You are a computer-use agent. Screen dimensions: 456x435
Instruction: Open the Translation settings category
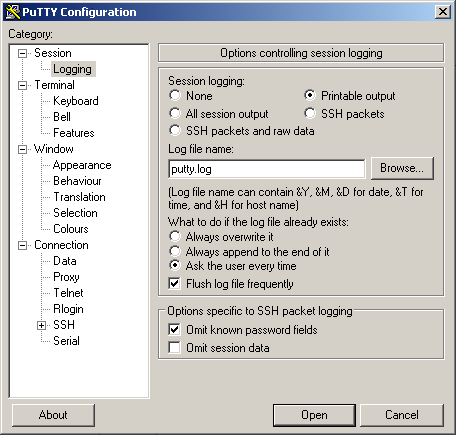click(x=79, y=197)
